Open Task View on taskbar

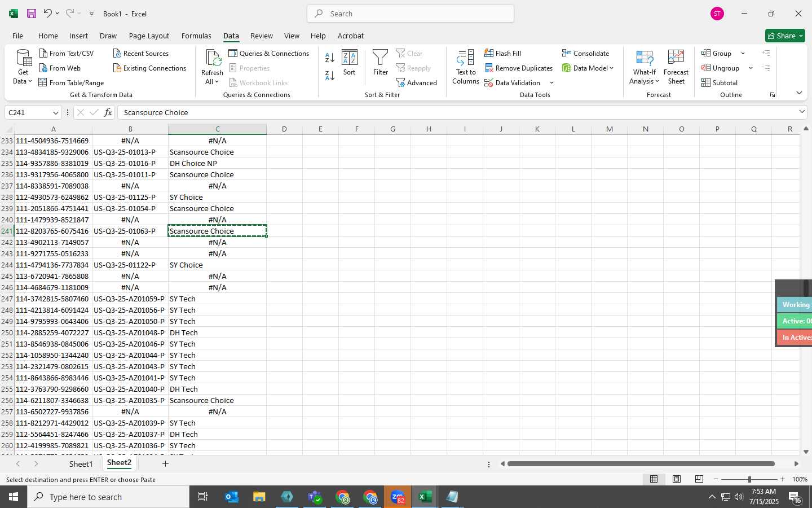coord(203,497)
